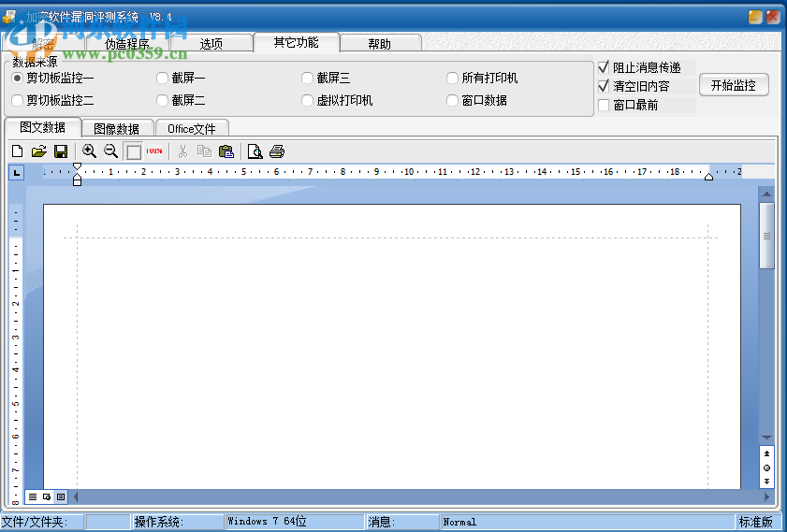Open a file with the folder icon
The height and width of the screenshot is (532, 787).
39,151
